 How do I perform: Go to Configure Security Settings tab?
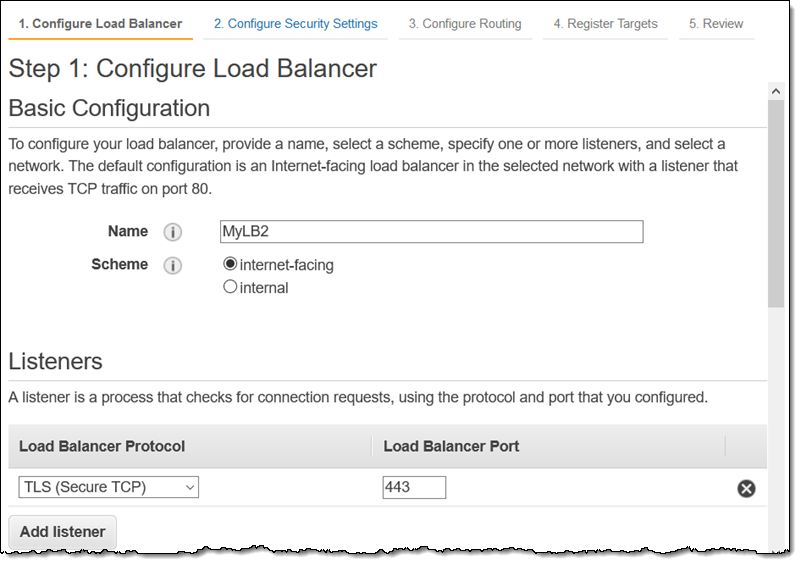tap(295, 23)
